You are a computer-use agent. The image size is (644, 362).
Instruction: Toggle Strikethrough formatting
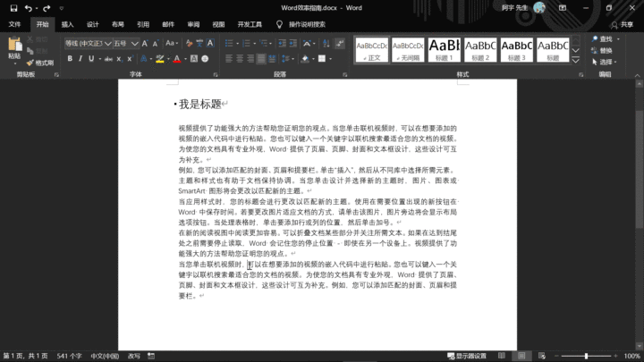pyautogui.click(x=108, y=59)
